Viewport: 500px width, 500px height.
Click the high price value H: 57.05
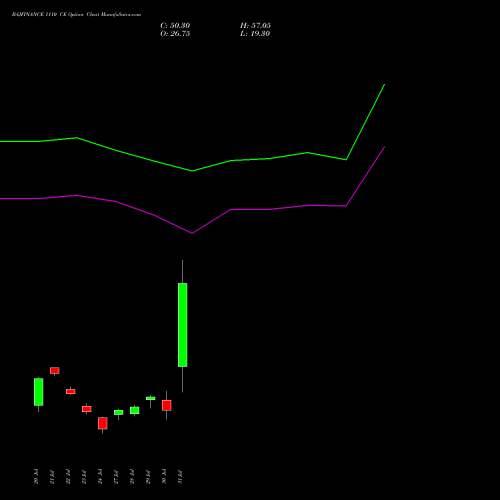point(255,26)
